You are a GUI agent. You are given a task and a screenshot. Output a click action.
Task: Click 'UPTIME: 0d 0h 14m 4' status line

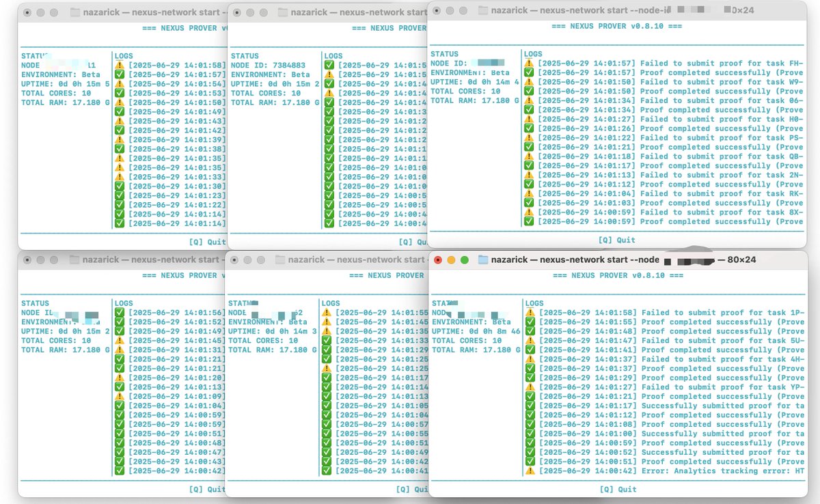pyautogui.click(x=476, y=82)
